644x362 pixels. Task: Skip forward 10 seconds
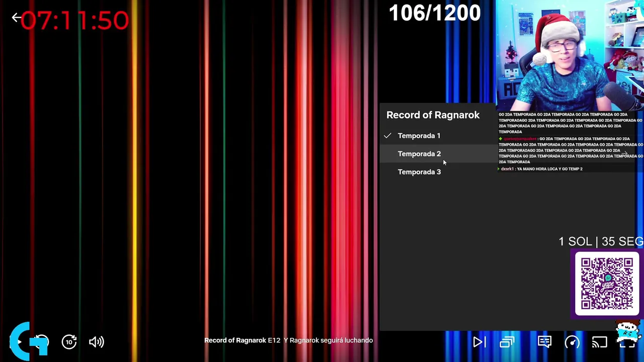[x=69, y=342]
